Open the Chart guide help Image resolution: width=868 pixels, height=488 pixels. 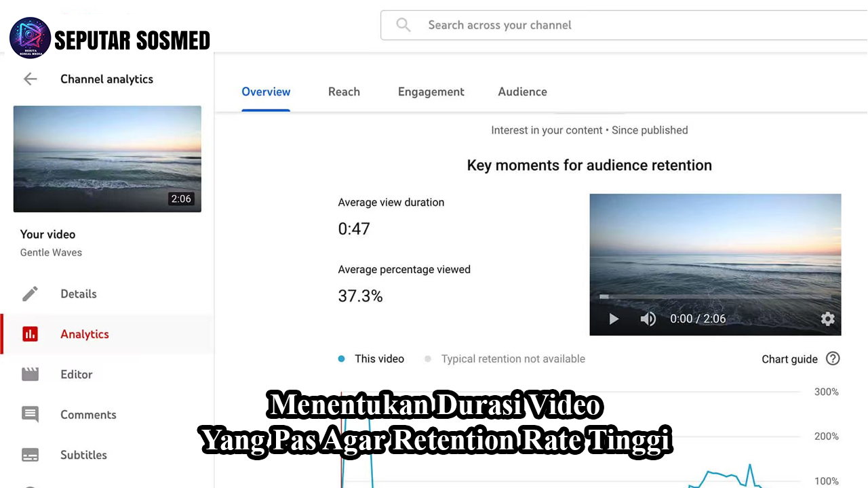pyautogui.click(x=832, y=359)
